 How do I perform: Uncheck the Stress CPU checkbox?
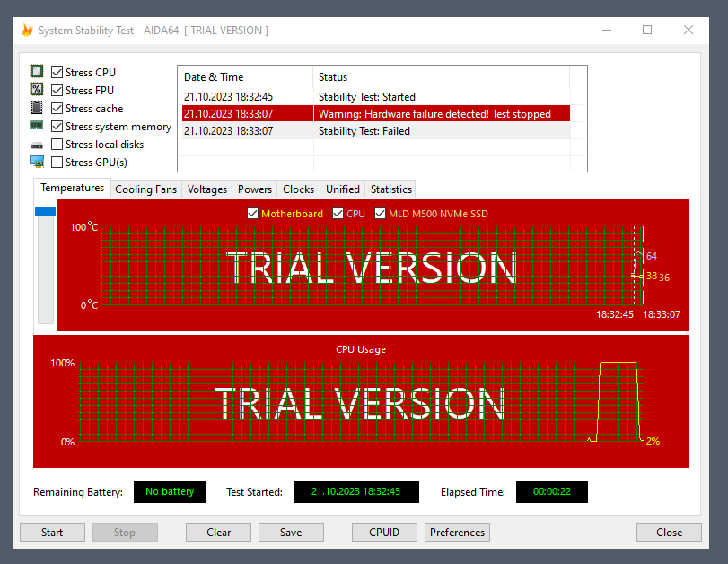[57, 73]
